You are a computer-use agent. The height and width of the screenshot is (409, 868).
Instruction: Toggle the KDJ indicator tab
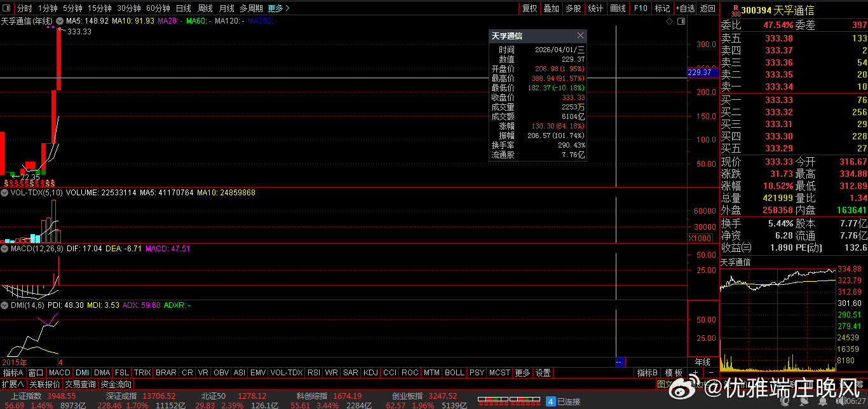click(370, 373)
